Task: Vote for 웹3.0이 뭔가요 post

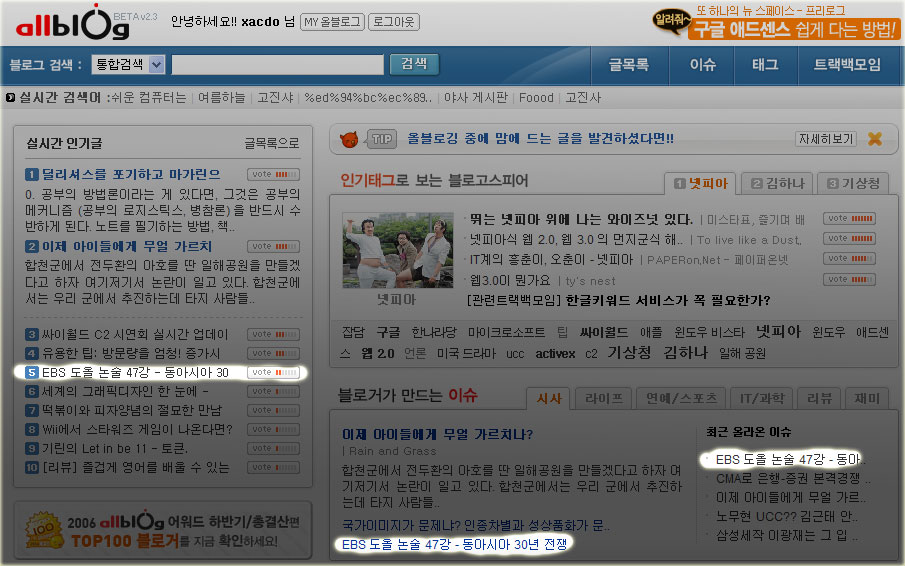Action: click(850, 280)
